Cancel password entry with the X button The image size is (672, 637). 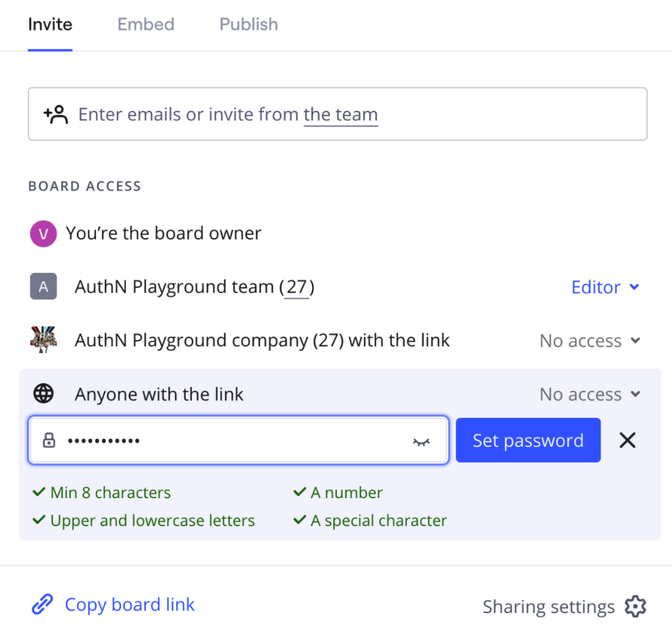click(x=627, y=440)
